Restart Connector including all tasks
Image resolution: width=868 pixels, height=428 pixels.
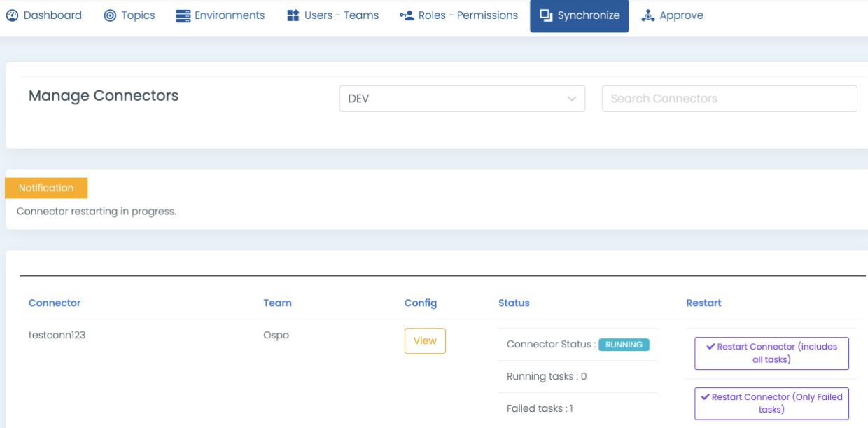click(x=771, y=353)
